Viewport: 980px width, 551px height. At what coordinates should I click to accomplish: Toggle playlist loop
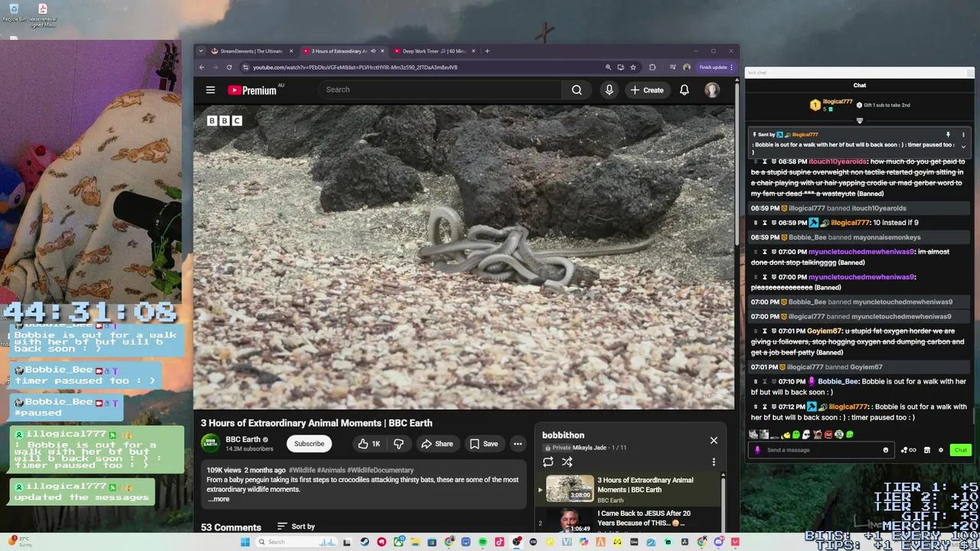pyautogui.click(x=548, y=461)
